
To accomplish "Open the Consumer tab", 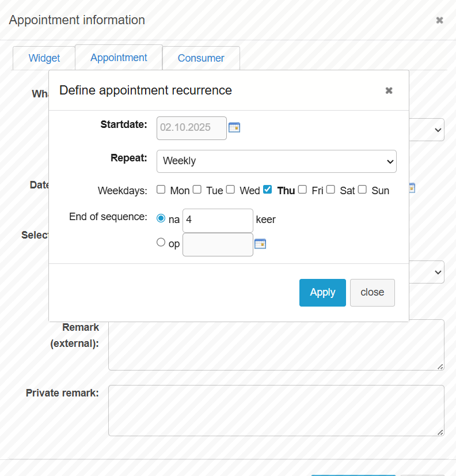I will pos(201,58).
